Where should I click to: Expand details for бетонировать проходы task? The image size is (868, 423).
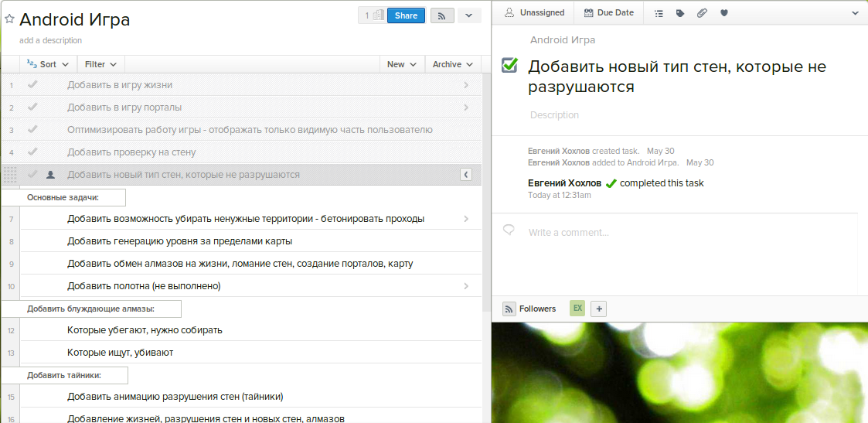click(x=466, y=219)
